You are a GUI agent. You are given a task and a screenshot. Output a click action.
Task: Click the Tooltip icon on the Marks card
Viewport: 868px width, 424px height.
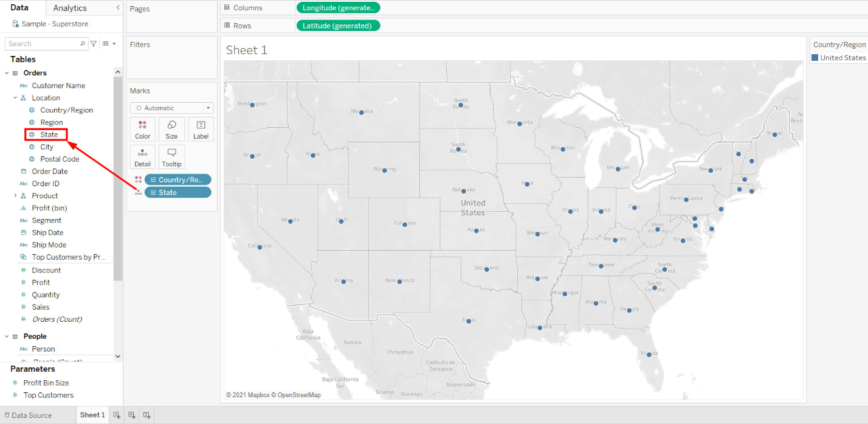tap(171, 157)
